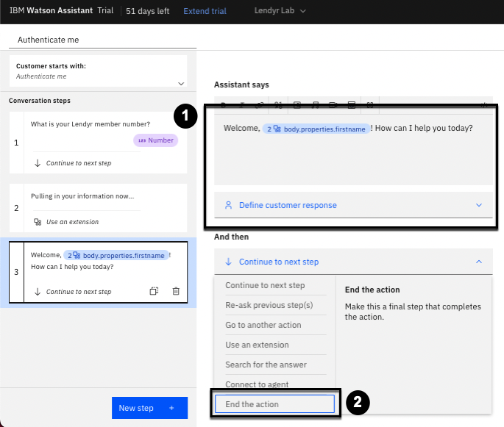Select step 2 Pulling in your information

point(98,208)
